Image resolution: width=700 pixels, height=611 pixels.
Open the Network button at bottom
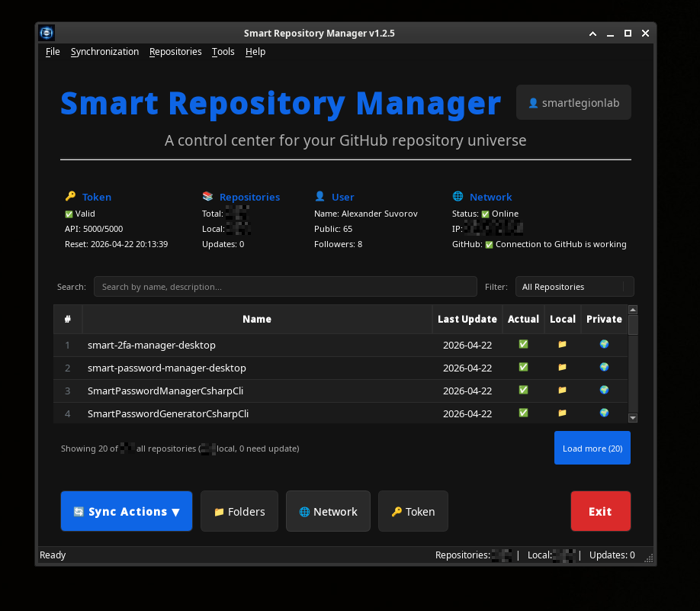pyautogui.click(x=328, y=511)
